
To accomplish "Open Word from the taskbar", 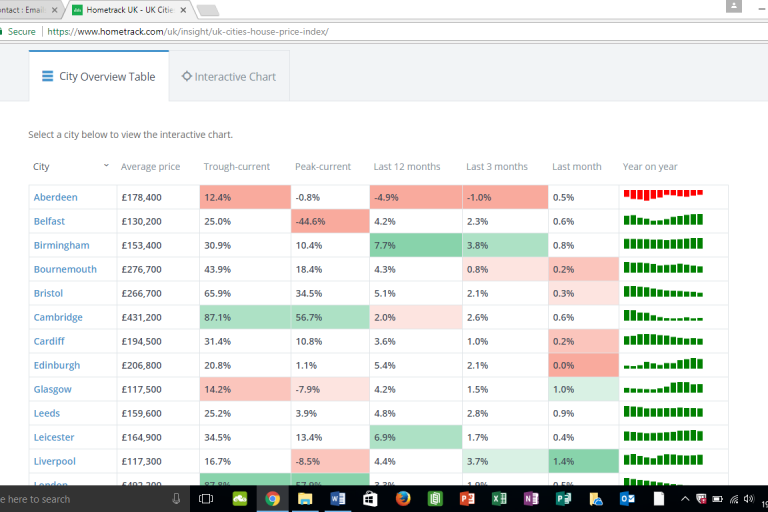I will [337, 498].
